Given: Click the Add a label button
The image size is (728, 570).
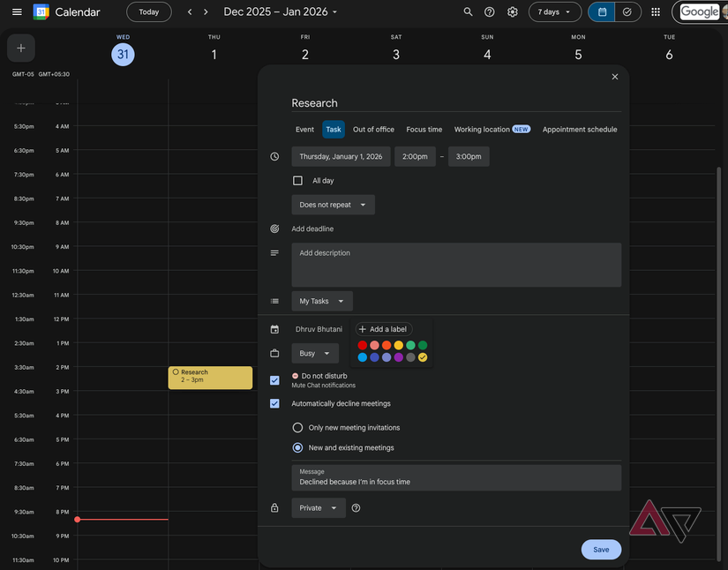Looking at the screenshot, I should 383,328.
